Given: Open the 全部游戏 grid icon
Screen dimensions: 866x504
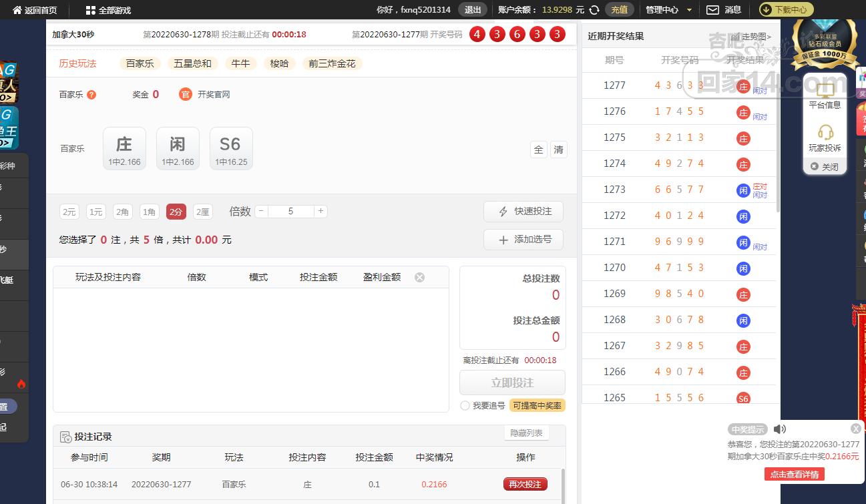Looking at the screenshot, I should pos(91,10).
